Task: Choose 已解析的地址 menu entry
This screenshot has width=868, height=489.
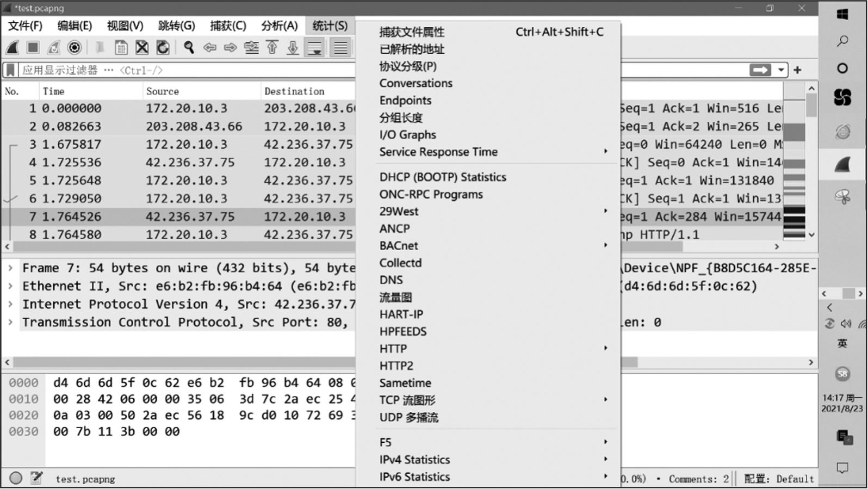Action: coord(488,49)
